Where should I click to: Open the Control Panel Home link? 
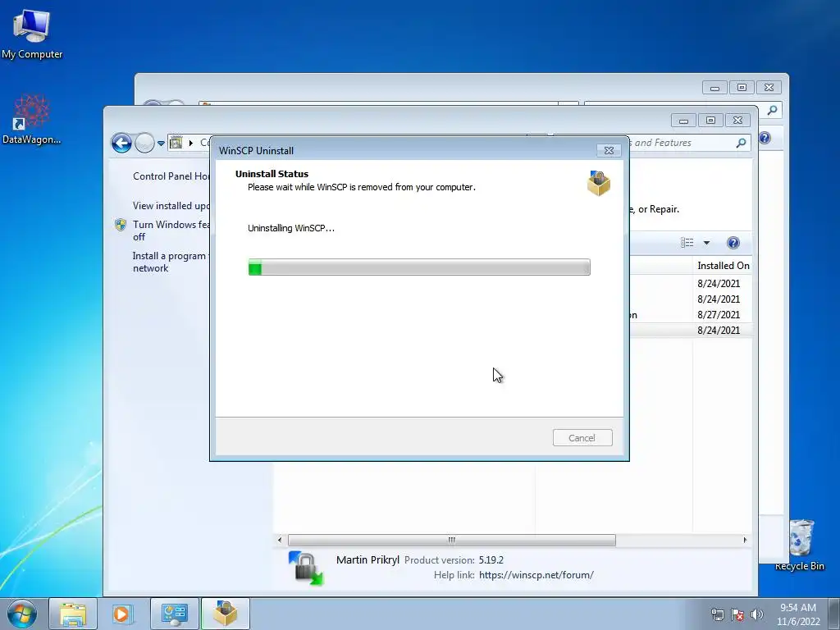pos(171,176)
